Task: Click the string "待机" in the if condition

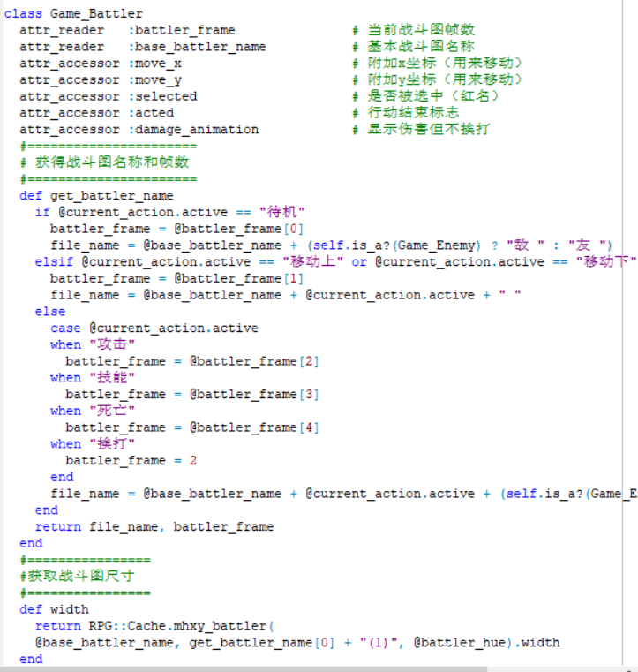Action: tap(281, 212)
